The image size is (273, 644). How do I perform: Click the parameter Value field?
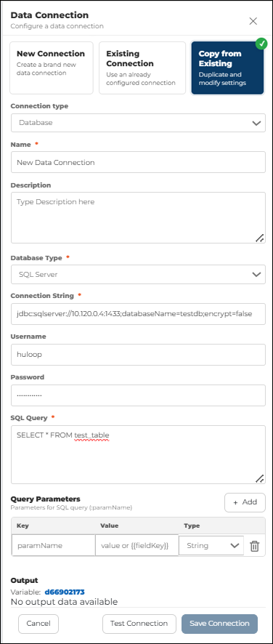click(137, 545)
